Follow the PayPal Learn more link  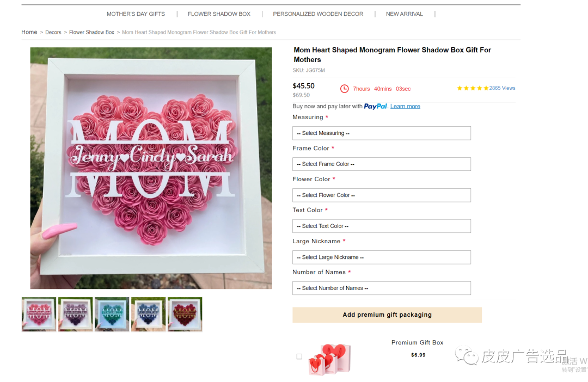click(405, 107)
